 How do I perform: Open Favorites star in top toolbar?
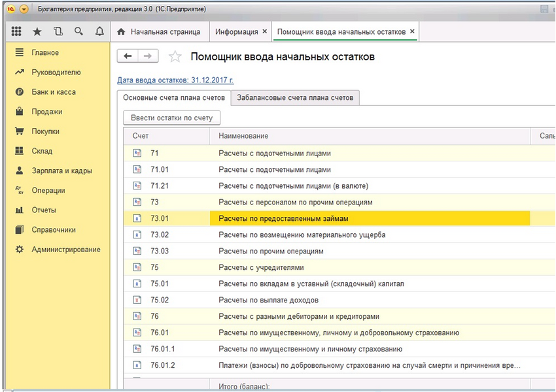(x=37, y=31)
